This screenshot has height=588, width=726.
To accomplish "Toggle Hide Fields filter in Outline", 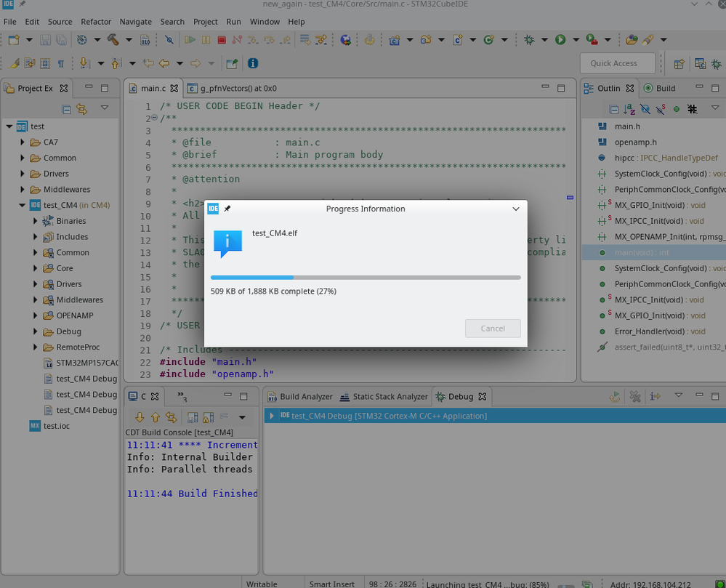I will [x=645, y=109].
